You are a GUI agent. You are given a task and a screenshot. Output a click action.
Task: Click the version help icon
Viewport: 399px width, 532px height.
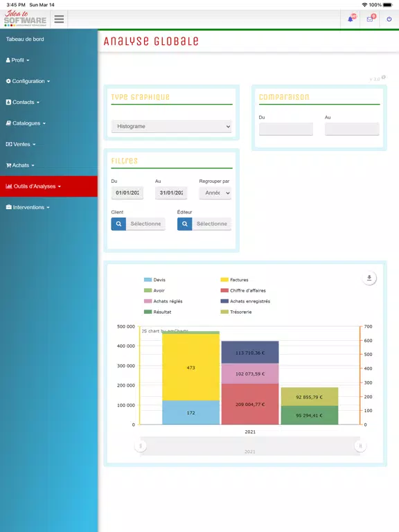[x=383, y=78]
